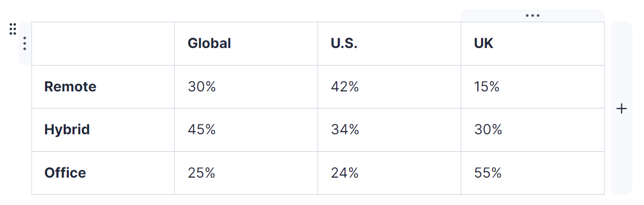Select the Global column header cell
This screenshot has height=205, width=644.
246,43
